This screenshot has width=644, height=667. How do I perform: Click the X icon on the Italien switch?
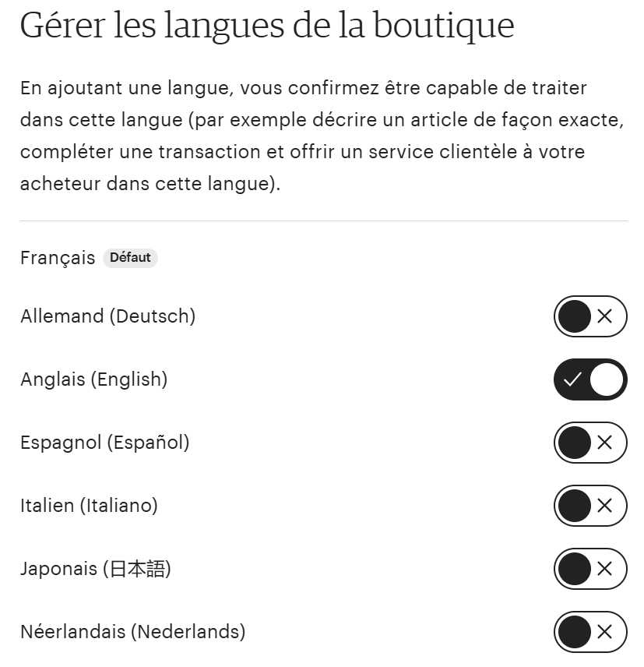click(604, 506)
